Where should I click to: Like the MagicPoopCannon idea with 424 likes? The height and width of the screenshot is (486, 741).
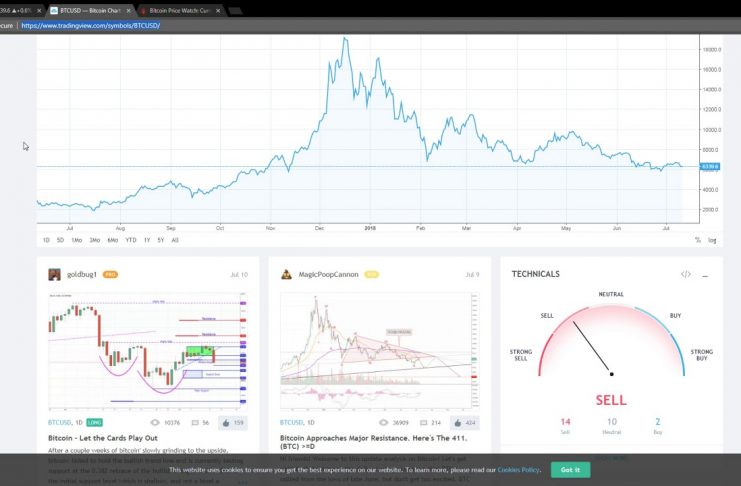465,423
